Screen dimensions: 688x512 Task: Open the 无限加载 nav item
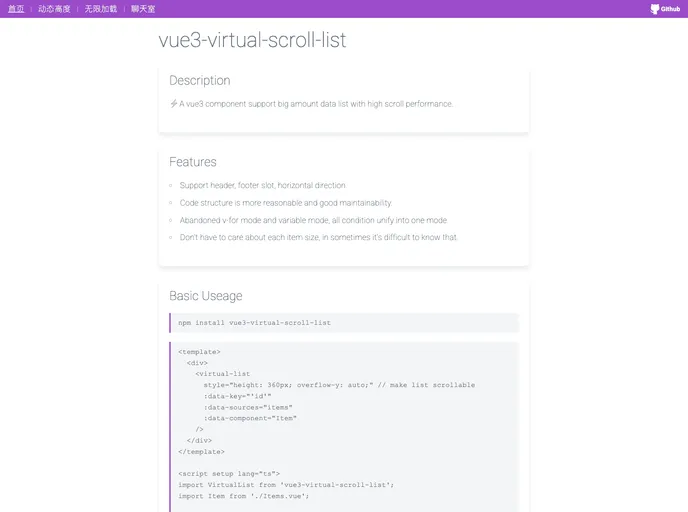point(100,8)
